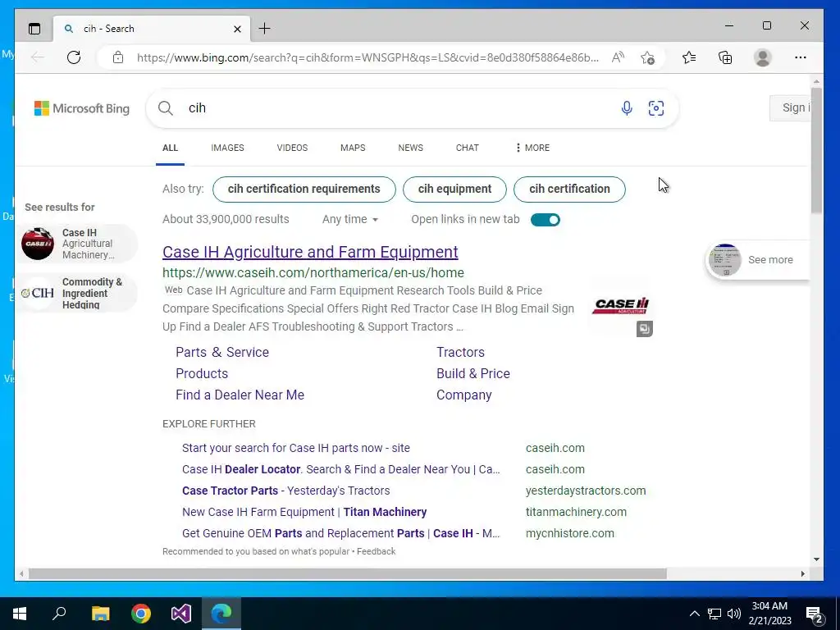840x630 pixels.
Task: Open 'Find a Dealer Near Me' sitelink
Action: click(240, 395)
